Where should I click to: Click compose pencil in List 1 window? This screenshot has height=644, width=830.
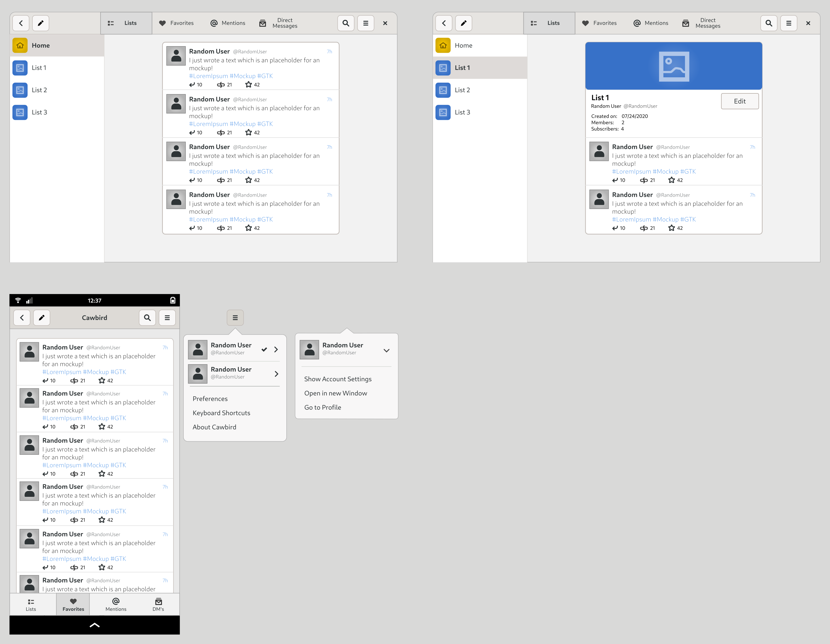point(464,23)
